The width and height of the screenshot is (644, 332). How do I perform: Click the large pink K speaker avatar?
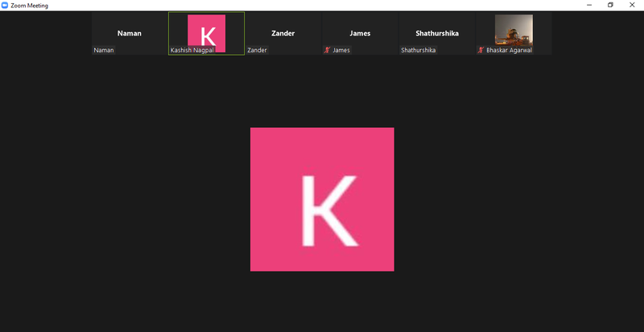click(x=322, y=199)
